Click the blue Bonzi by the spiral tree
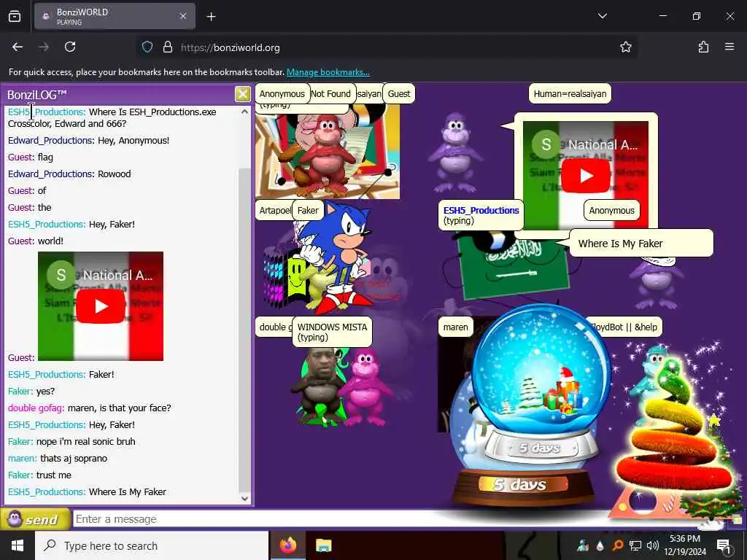The width and height of the screenshot is (747, 560). (x=650, y=377)
